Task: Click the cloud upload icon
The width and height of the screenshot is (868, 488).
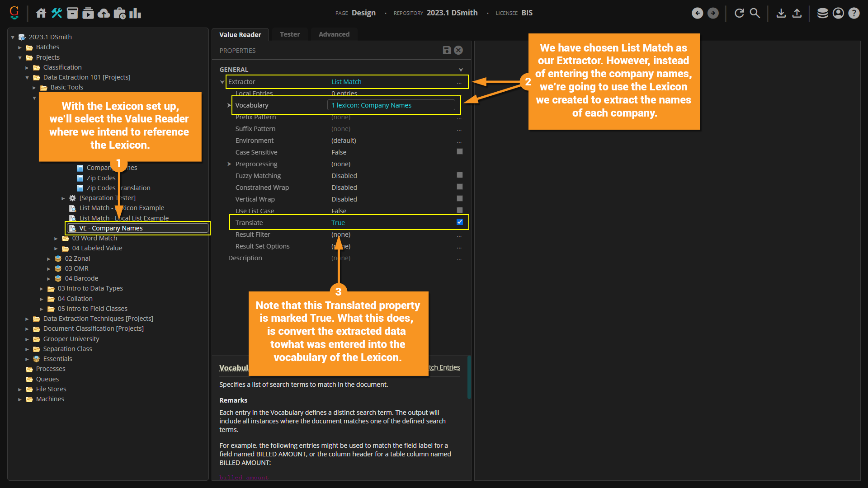Action: point(104,13)
